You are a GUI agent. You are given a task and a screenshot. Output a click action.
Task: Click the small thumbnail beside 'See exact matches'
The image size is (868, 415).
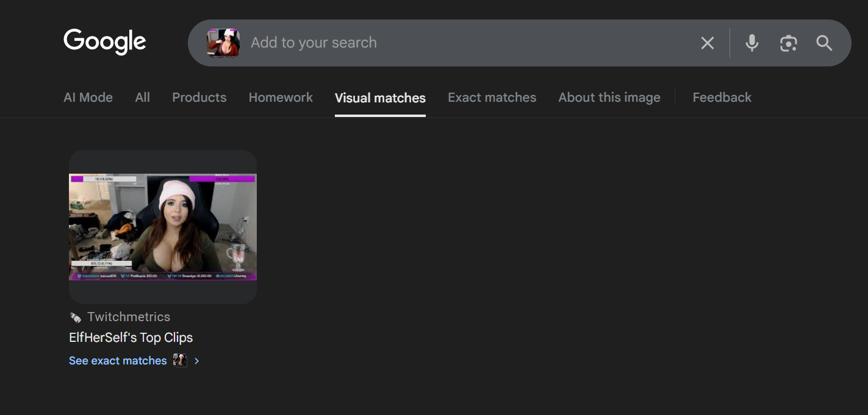click(180, 360)
